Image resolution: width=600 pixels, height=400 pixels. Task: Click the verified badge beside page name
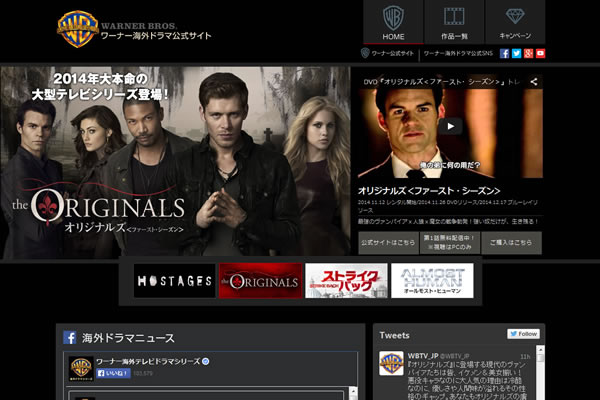[205, 361]
